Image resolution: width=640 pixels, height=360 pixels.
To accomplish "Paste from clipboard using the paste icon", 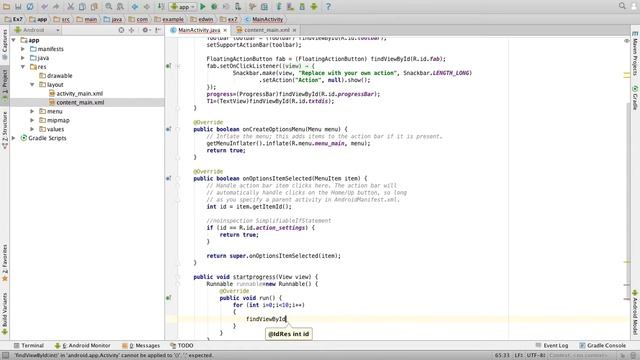I will click(x=94, y=7).
